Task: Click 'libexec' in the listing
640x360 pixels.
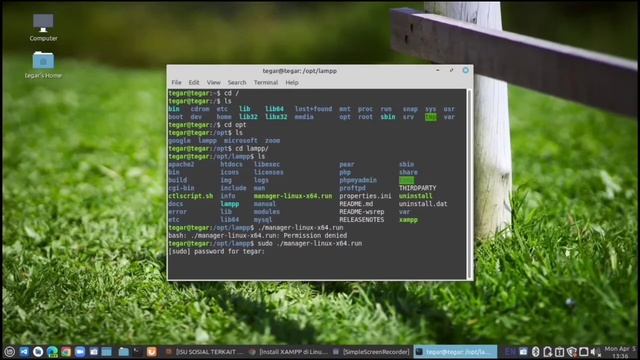Action: (x=267, y=164)
